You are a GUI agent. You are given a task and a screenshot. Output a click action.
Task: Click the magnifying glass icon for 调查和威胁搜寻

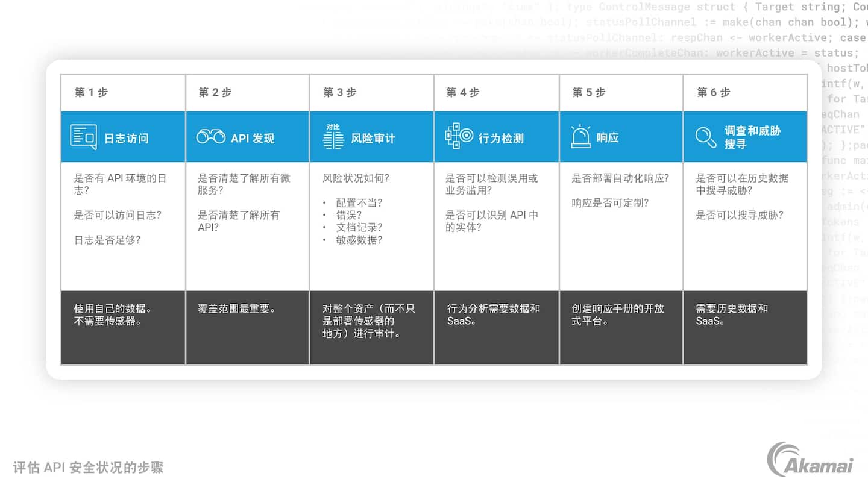pos(705,137)
